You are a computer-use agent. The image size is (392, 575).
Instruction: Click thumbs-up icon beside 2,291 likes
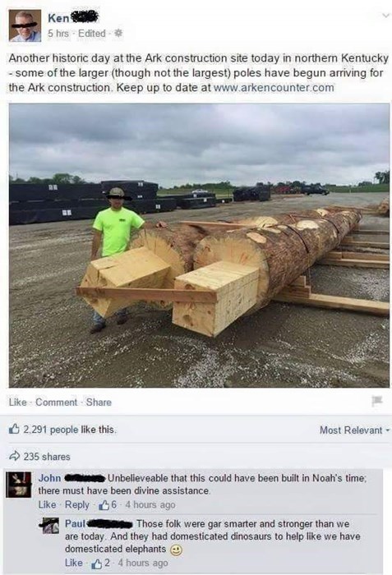coord(14,429)
